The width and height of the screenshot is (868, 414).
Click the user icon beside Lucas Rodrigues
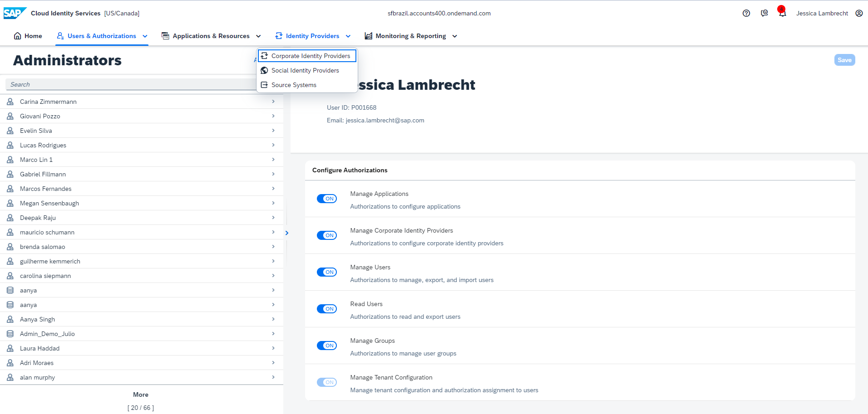pyautogui.click(x=10, y=145)
